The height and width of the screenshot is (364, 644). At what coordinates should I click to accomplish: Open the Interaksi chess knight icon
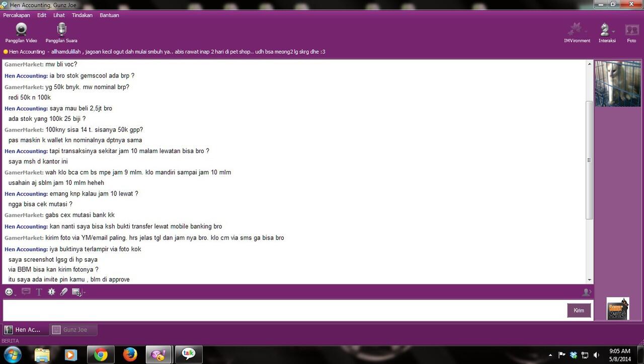(605, 30)
